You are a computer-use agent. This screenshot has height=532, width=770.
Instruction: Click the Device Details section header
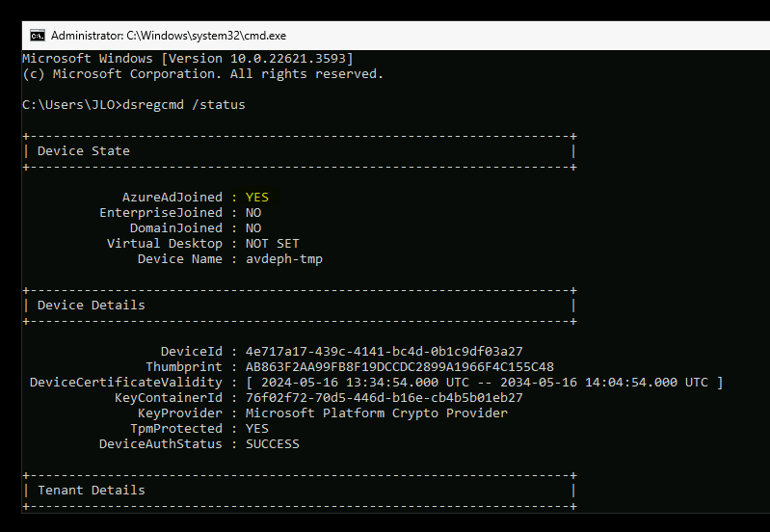click(92, 306)
